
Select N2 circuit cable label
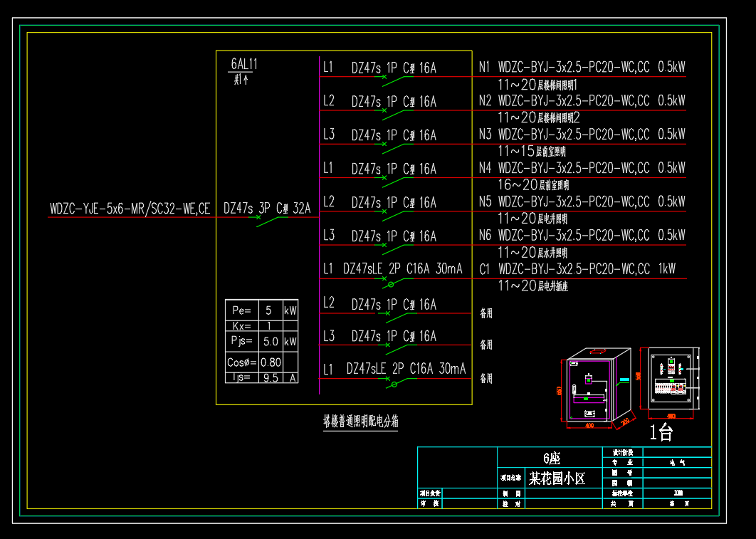pyautogui.click(x=582, y=101)
